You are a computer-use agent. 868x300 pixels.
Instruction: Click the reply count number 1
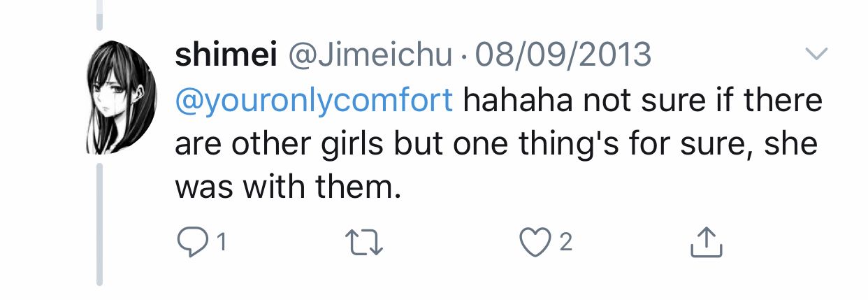click(221, 243)
